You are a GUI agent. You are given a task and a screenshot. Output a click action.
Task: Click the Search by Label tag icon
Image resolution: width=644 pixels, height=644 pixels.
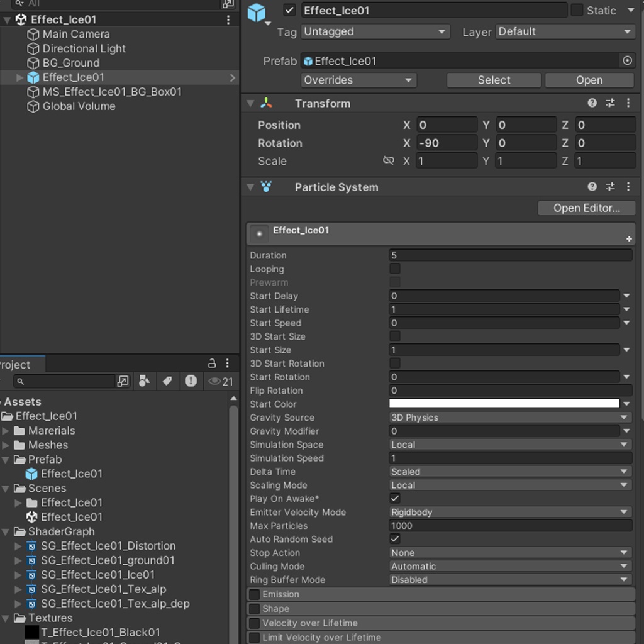coord(167,381)
